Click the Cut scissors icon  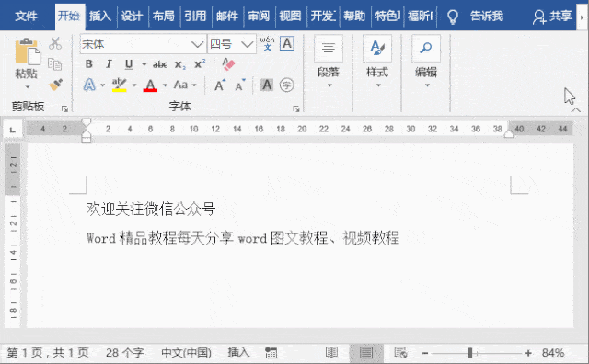pyautogui.click(x=55, y=43)
